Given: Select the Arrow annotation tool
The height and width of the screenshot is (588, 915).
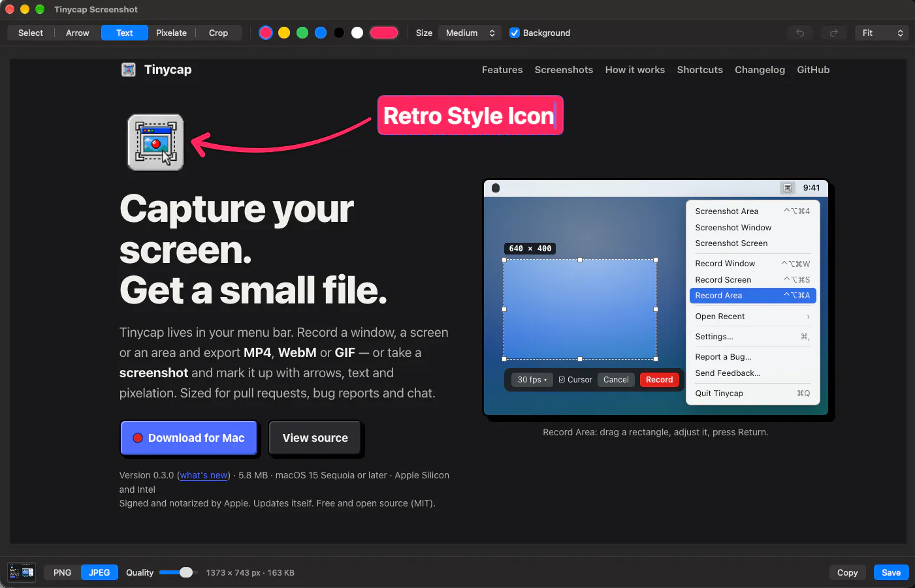Looking at the screenshot, I should click(x=77, y=33).
